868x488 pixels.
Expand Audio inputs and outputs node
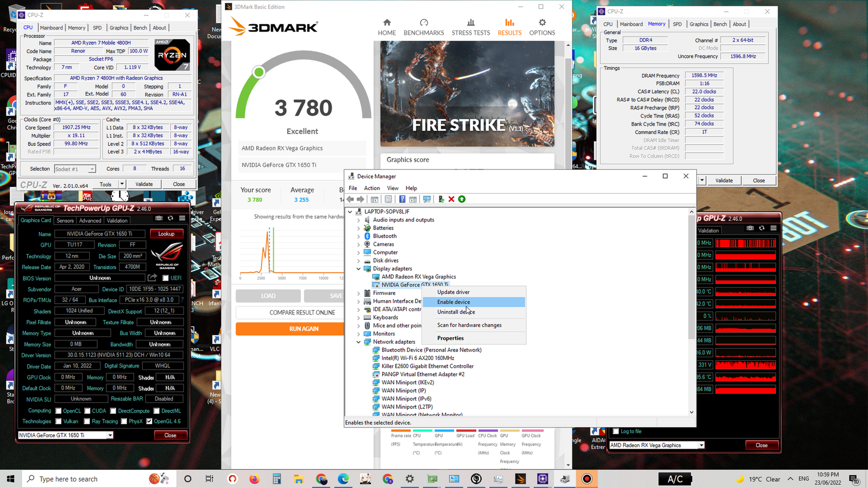click(x=359, y=220)
